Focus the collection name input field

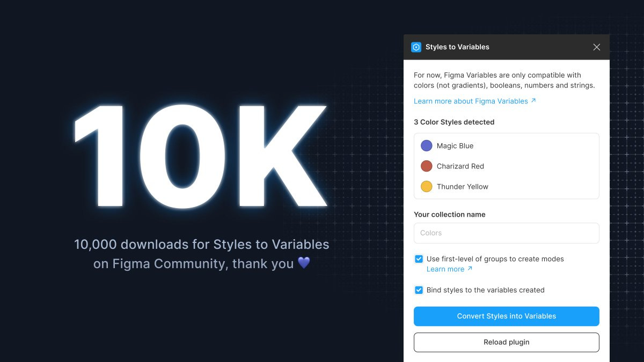tap(507, 233)
